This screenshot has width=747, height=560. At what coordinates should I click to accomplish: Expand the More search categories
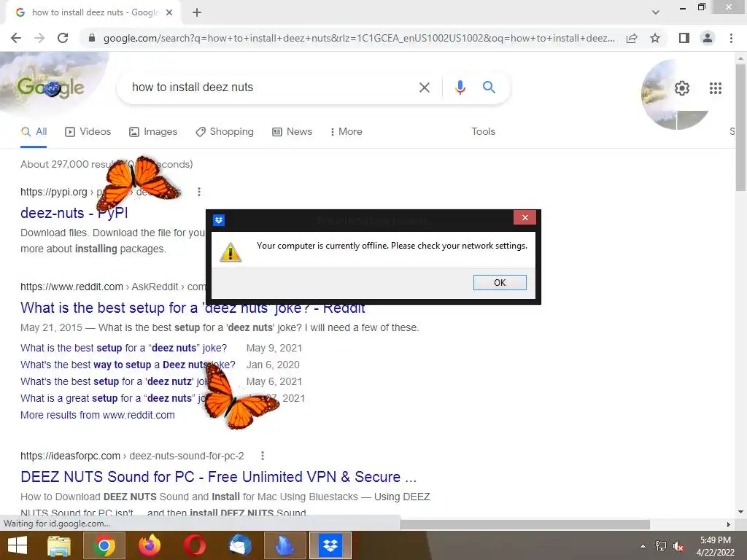(347, 132)
